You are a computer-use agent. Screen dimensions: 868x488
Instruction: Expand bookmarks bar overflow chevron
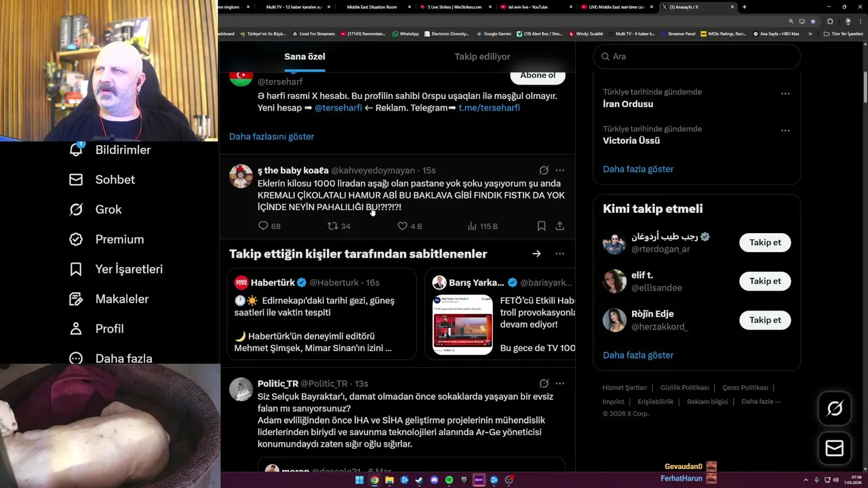click(810, 33)
